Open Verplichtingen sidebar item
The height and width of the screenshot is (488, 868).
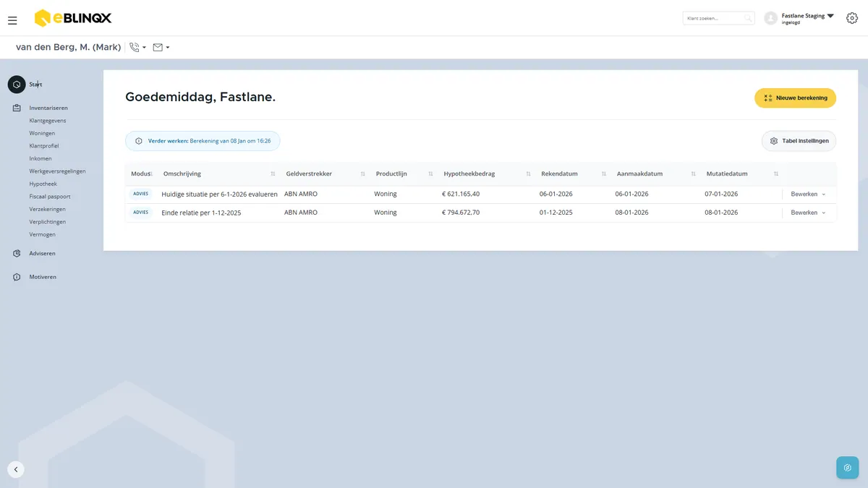47,222
